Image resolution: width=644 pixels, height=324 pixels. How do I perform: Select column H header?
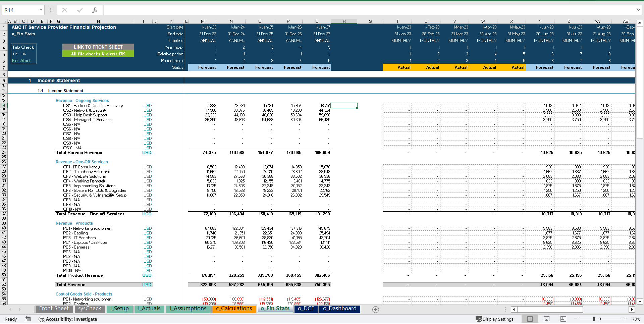(98, 21)
